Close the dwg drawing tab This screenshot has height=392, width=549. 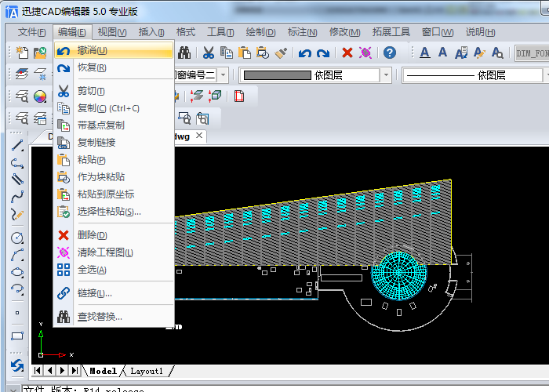[199, 135]
